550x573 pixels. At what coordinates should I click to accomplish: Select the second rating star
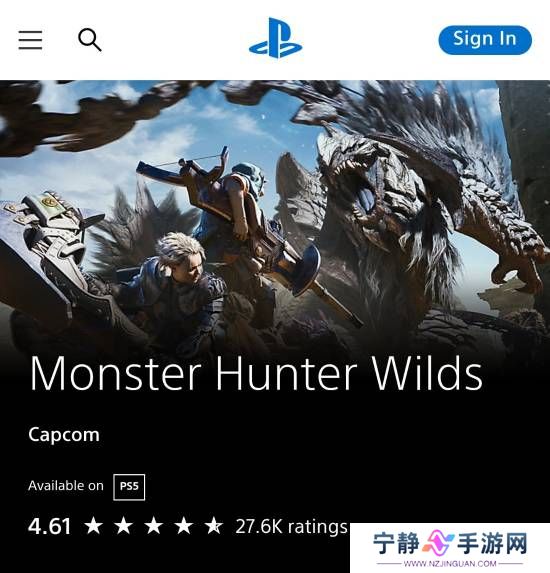point(124,526)
